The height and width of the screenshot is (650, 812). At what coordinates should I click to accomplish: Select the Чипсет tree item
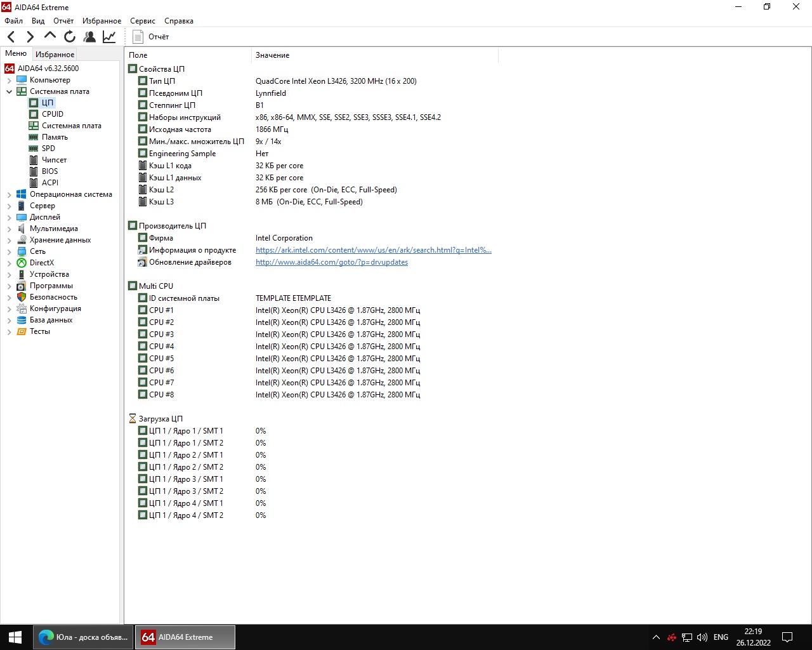pos(54,160)
